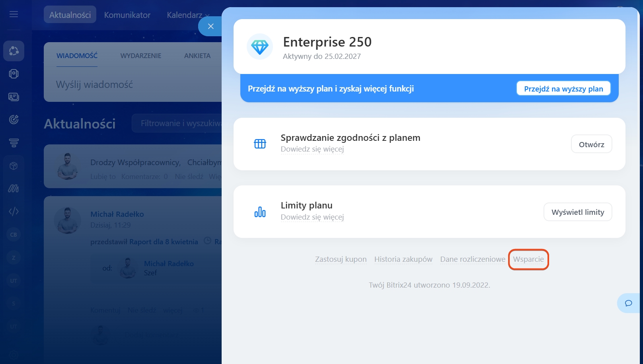Select the WIADOMOŚĆ tab
The image size is (643, 364).
point(77,56)
